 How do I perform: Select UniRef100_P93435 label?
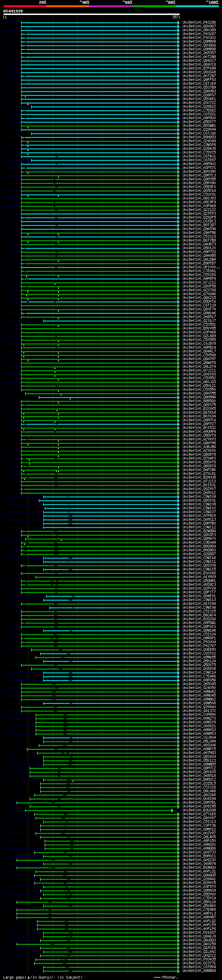[199, 959]
